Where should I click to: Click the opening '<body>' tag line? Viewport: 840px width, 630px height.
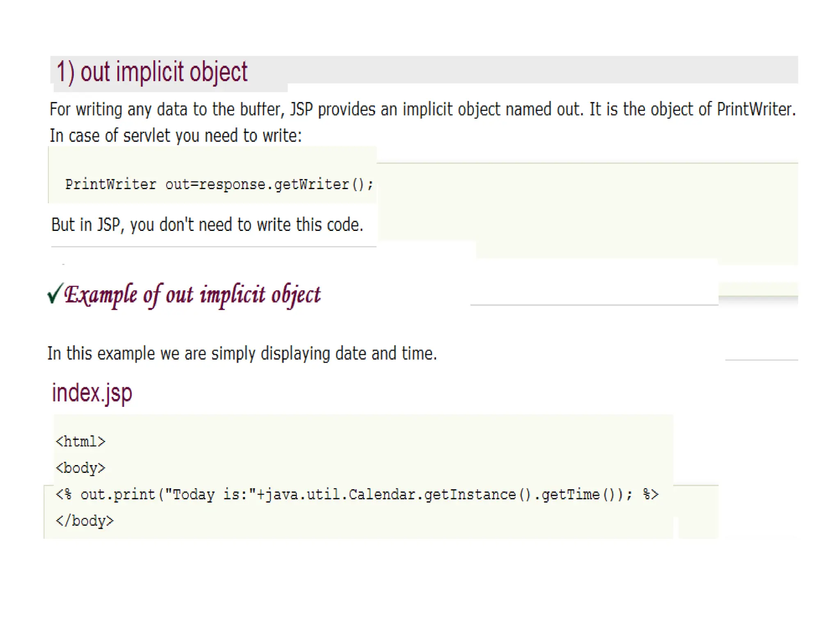tap(80, 468)
